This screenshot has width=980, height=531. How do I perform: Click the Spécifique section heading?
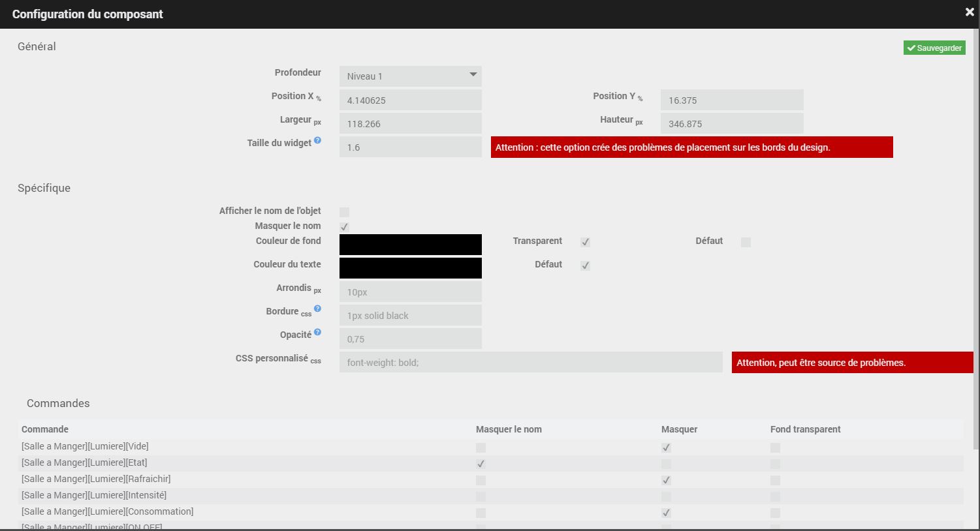tap(44, 188)
